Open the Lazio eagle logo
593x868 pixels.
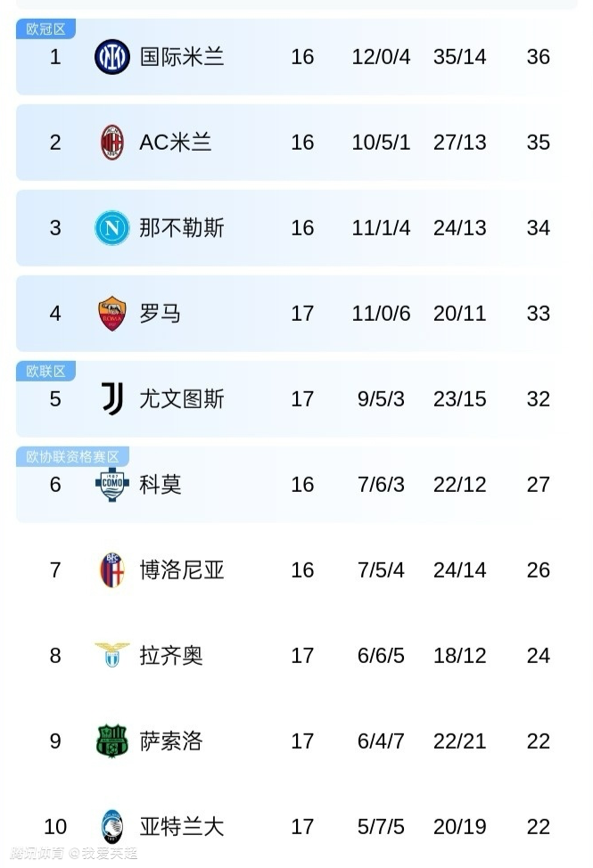[112, 656]
